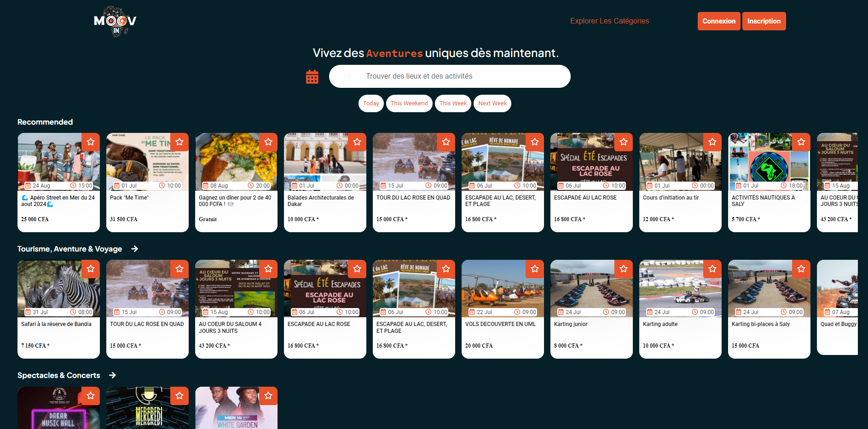
Task: Click the search field for places and activities
Action: [x=449, y=76]
